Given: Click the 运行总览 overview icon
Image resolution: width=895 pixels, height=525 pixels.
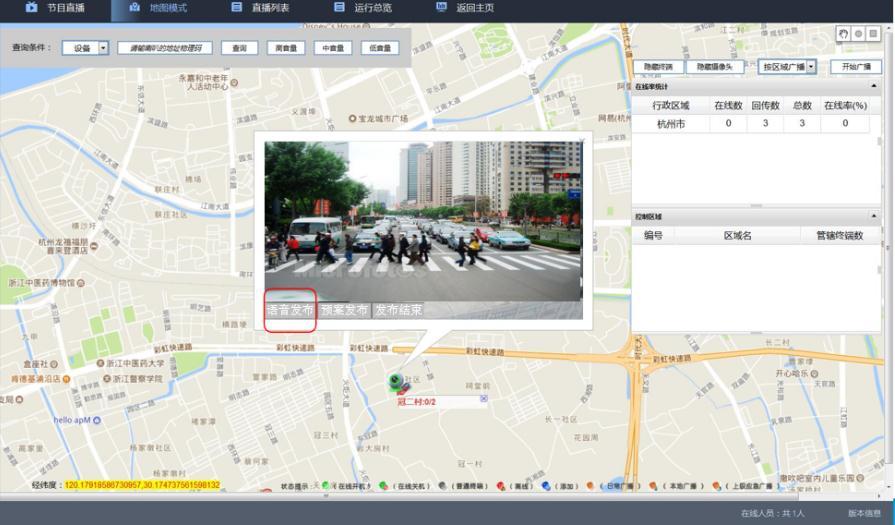Looking at the screenshot, I should (x=339, y=7).
